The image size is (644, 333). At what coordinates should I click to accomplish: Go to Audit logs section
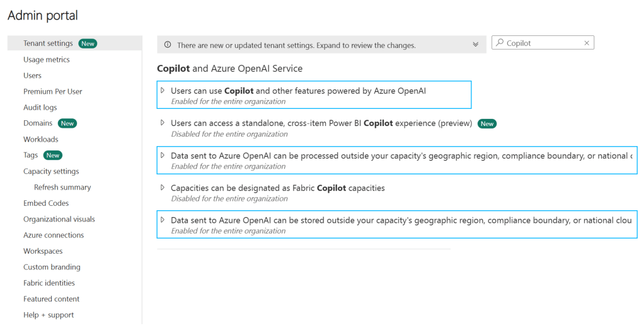40,108
